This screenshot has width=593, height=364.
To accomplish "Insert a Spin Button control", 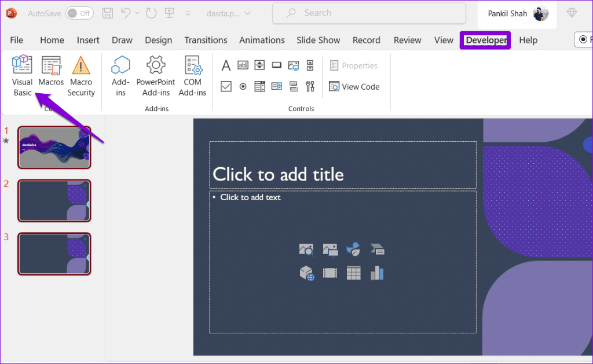I will (x=259, y=65).
